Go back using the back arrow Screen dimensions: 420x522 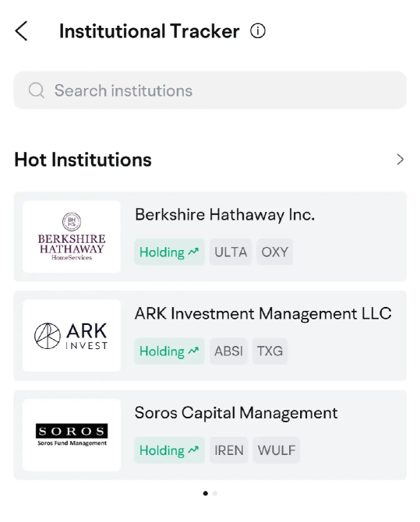pyautogui.click(x=21, y=31)
